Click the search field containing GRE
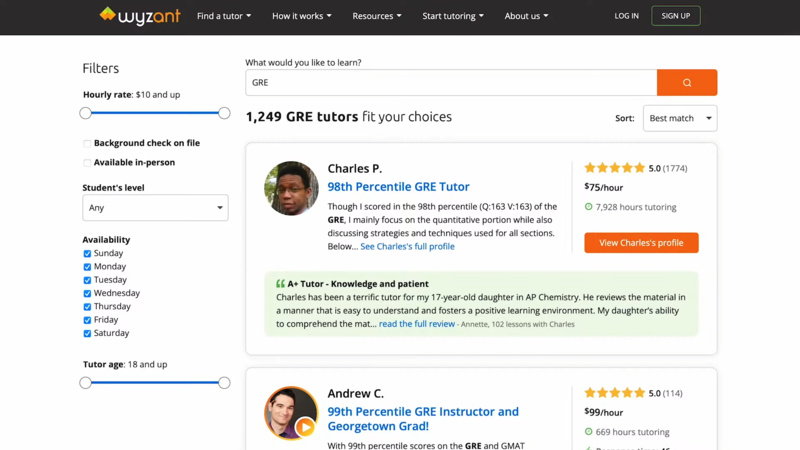This screenshot has height=450, width=800. pos(451,83)
